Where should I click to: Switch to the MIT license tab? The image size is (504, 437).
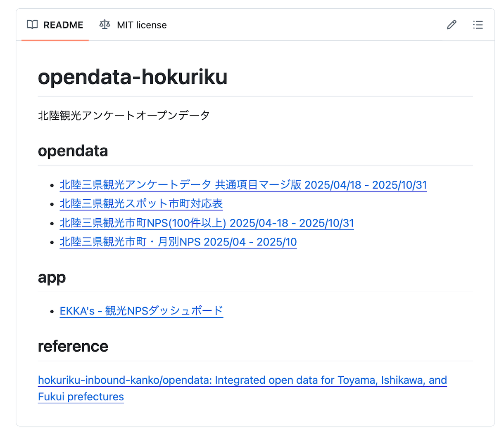pyautogui.click(x=142, y=25)
